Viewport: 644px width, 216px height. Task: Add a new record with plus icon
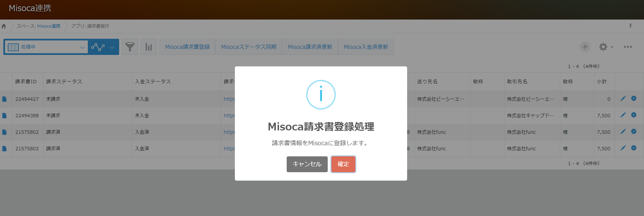[x=585, y=47]
